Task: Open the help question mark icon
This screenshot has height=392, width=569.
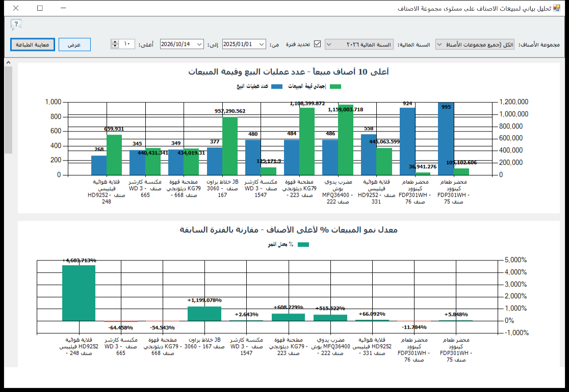Action: point(16,24)
